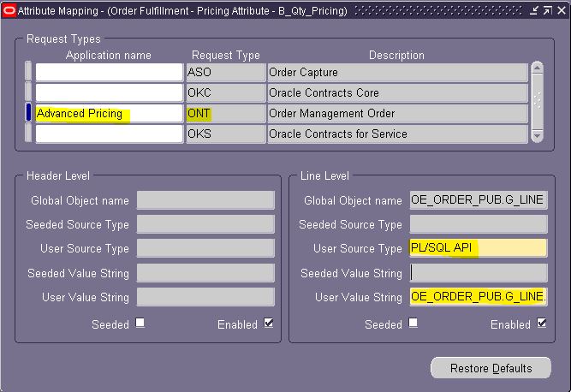Select the ONT row indicator
This screenshot has width=571, height=392.
(28, 113)
